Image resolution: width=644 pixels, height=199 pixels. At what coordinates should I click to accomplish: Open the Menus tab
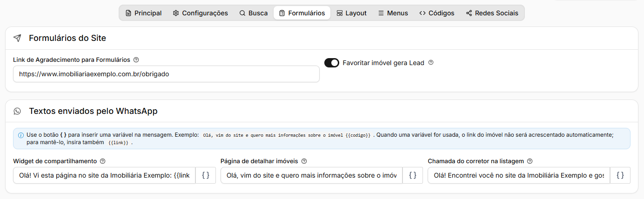click(393, 13)
